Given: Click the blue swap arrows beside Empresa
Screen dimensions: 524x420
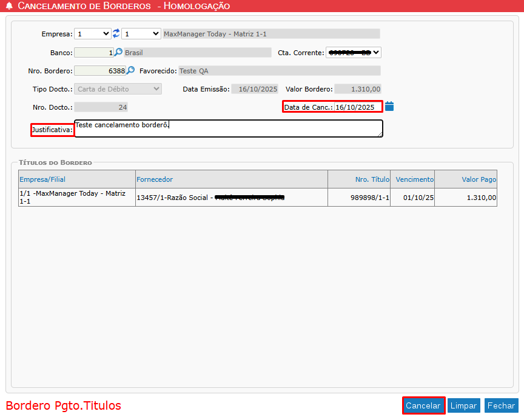Looking at the screenshot, I should tap(116, 34).
